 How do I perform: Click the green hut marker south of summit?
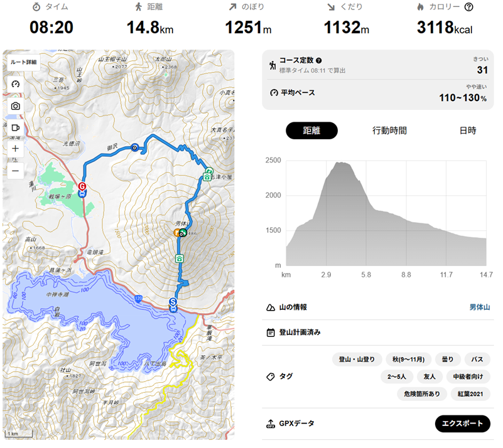coord(180,259)
